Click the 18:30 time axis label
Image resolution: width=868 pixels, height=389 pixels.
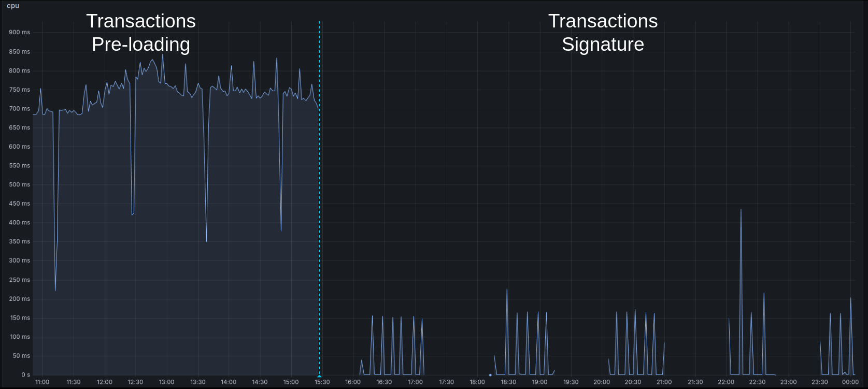pos(508,382)
